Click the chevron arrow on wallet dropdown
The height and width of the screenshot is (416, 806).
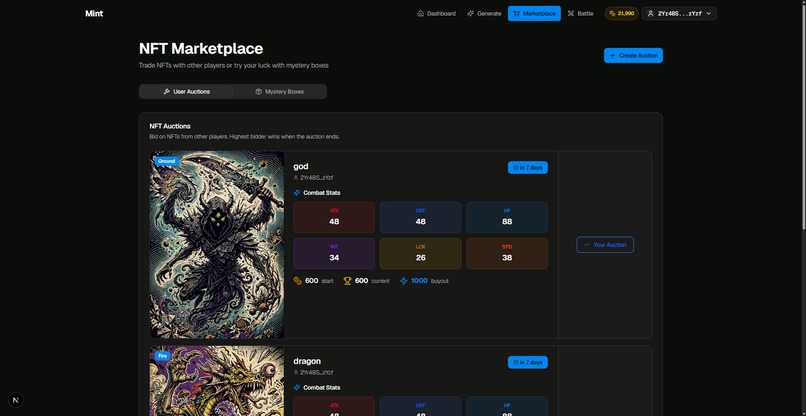coord(708,13)
